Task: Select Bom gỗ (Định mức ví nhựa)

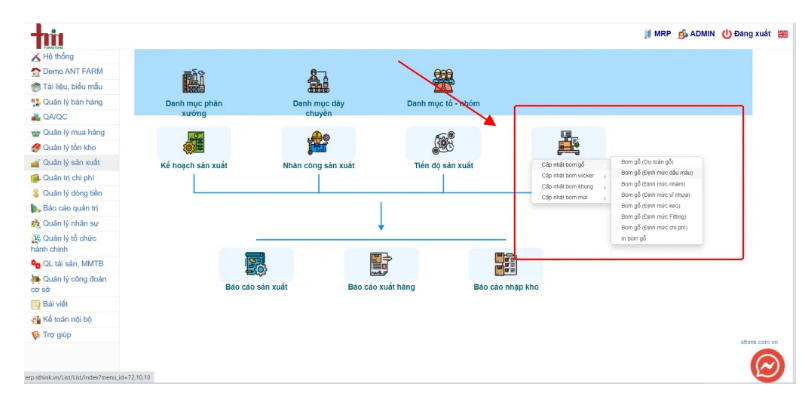Action: 657,195
